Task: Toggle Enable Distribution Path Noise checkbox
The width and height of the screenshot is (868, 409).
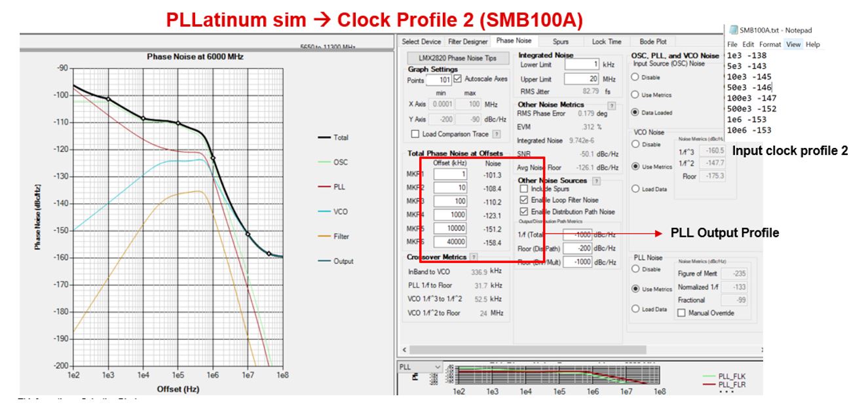Action: click(x=523, y=211)
